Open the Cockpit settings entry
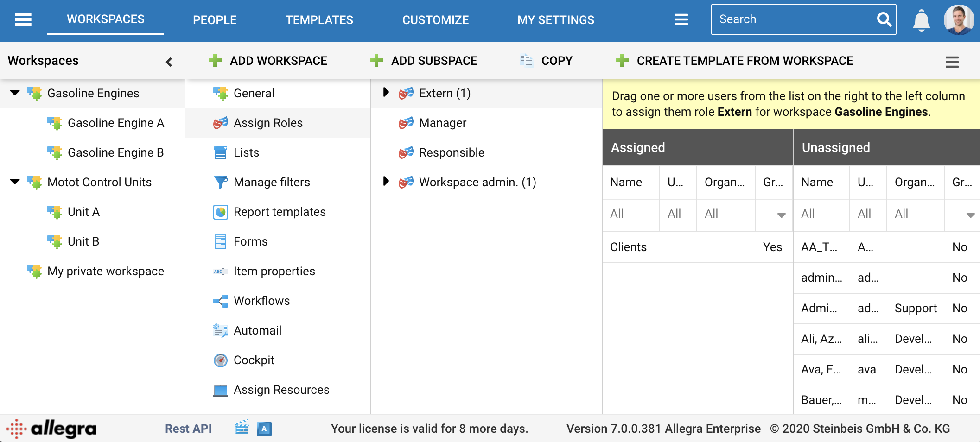Screen dimensions: 980x442 pyautogui.click(x=254, y=360)
